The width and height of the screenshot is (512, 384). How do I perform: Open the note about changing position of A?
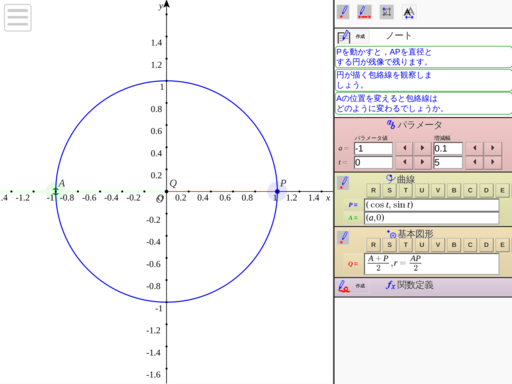pos(423,103)
